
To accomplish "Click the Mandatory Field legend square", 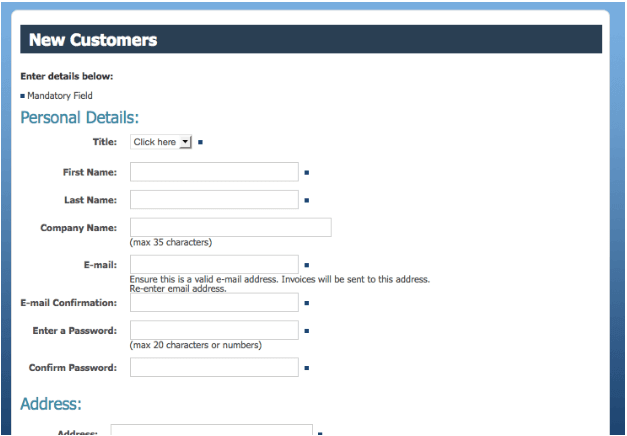I will coord(23,96).
